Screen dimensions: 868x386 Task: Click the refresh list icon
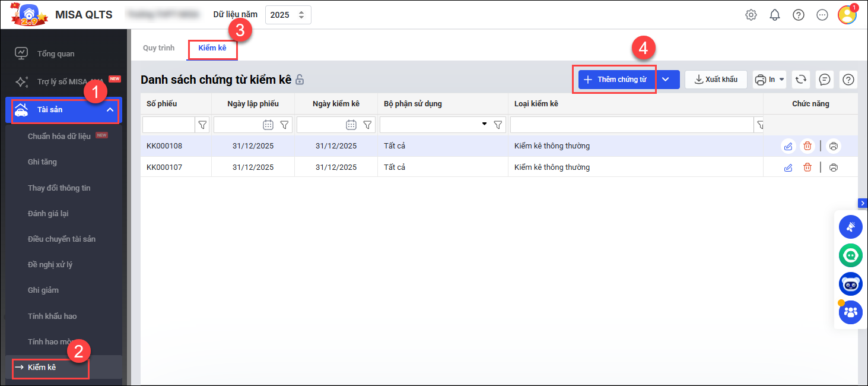click(x=801, y=80)
